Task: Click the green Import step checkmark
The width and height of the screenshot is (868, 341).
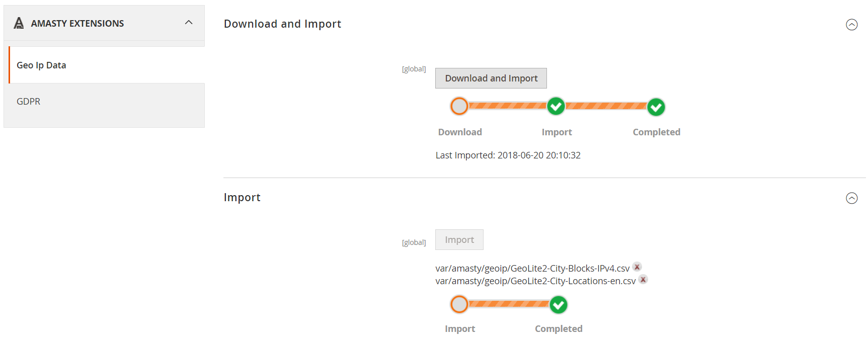Action: click(556, 106)
